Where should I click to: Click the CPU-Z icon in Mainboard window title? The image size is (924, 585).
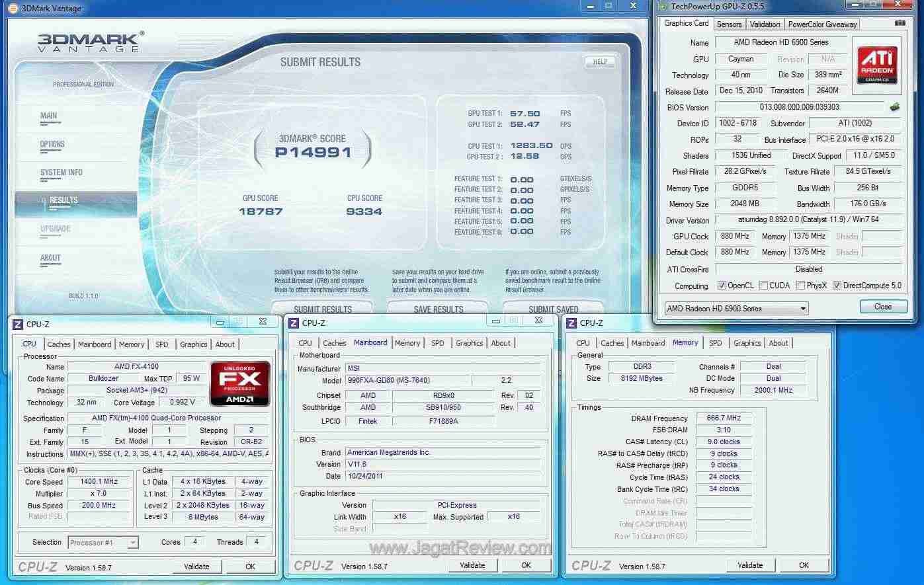(x=294, y=323)
